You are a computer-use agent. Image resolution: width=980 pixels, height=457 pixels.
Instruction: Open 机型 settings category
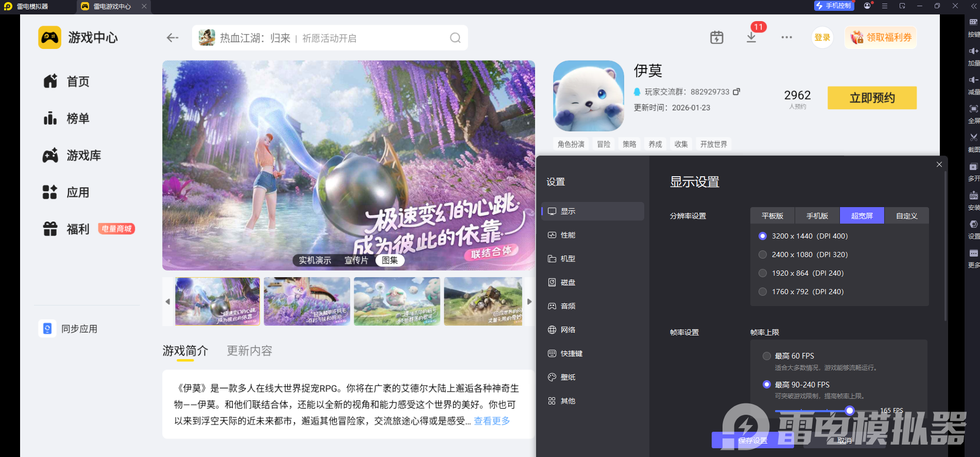tap(593, 259)
